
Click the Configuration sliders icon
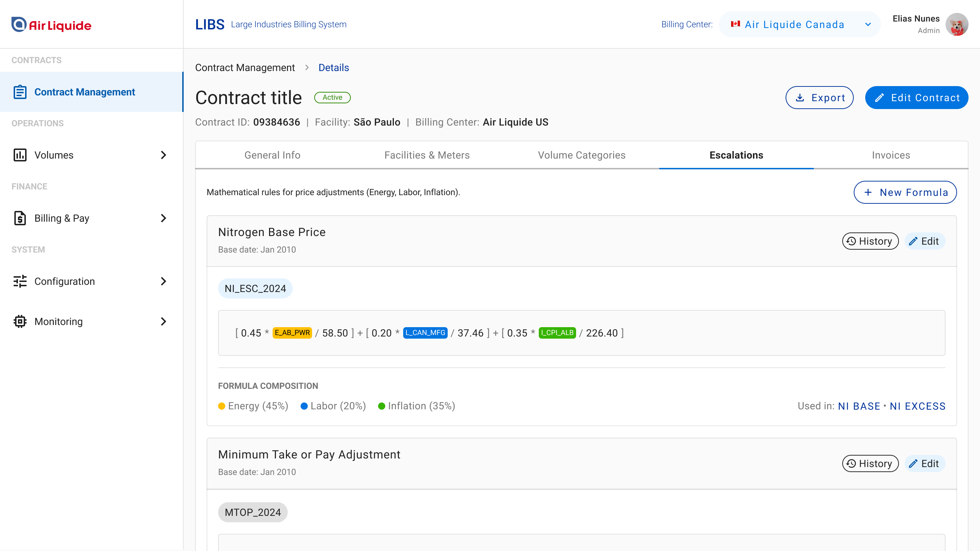[20, 281]
